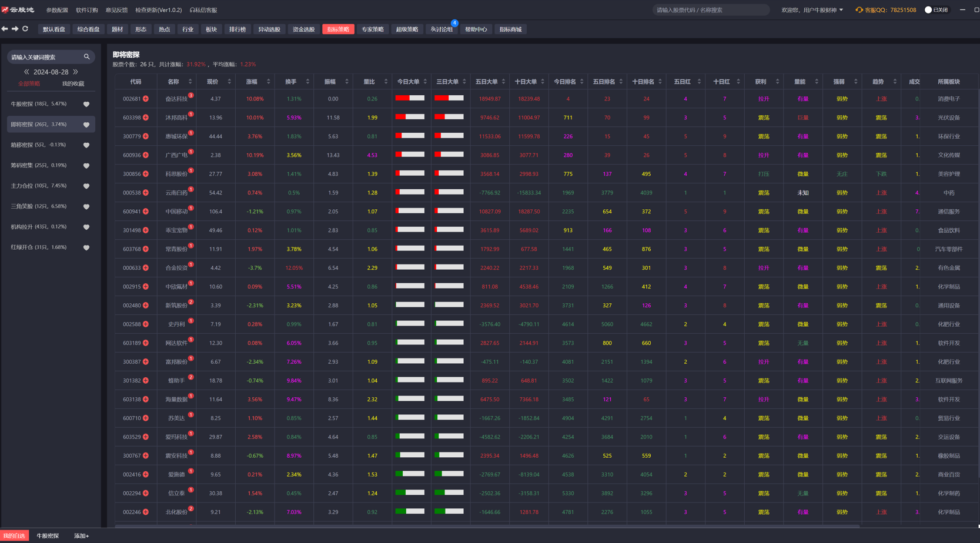Add stock 300779 with the red plus icon
This screenshot has height=543, width=980.
(146, 136)
